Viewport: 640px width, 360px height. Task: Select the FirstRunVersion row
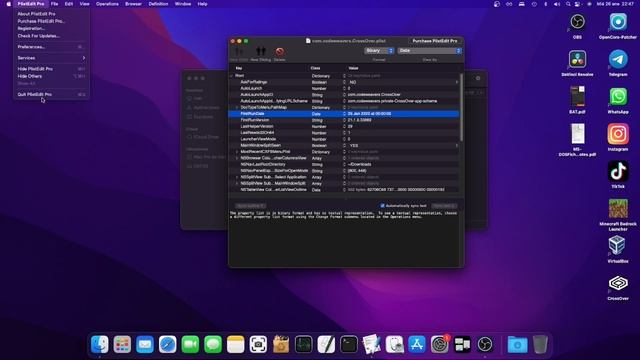pyautogui.click(x=344, y=120)
